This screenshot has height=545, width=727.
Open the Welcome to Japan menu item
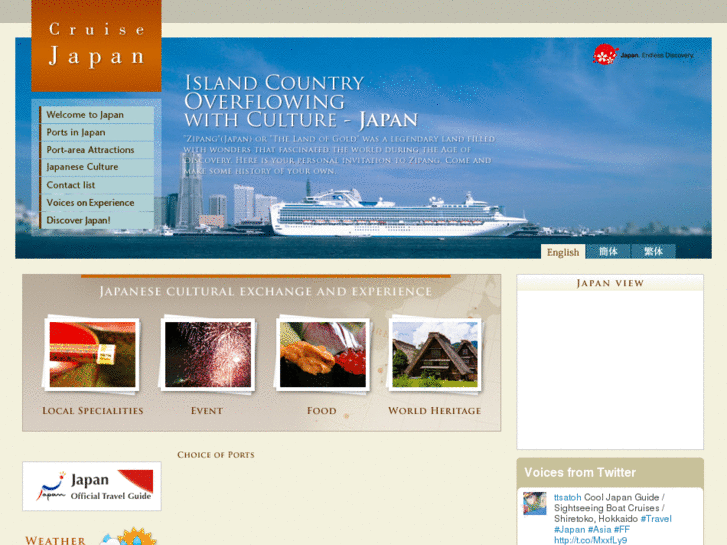[97, 115]
